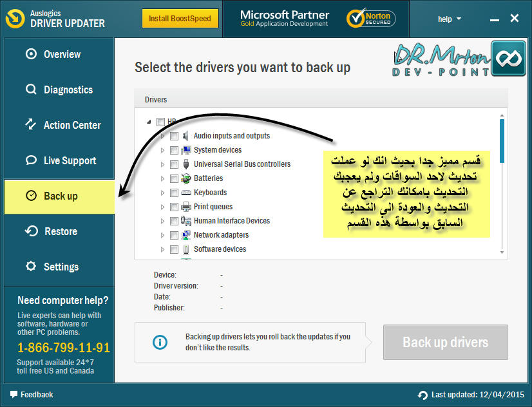532x407 pixels.
Task: Check the Audio inputs and outputs checkbox
Action: coord(174,136)
